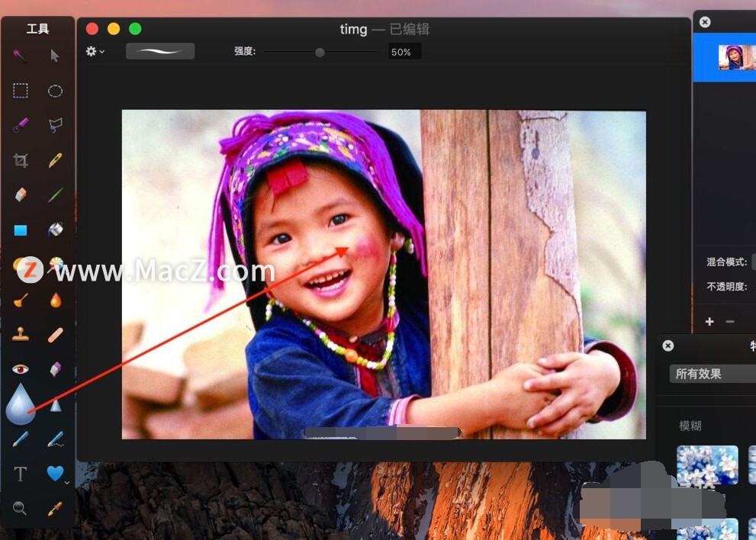
Task: Select the Red Eye tool
Action: click(21, 369)
